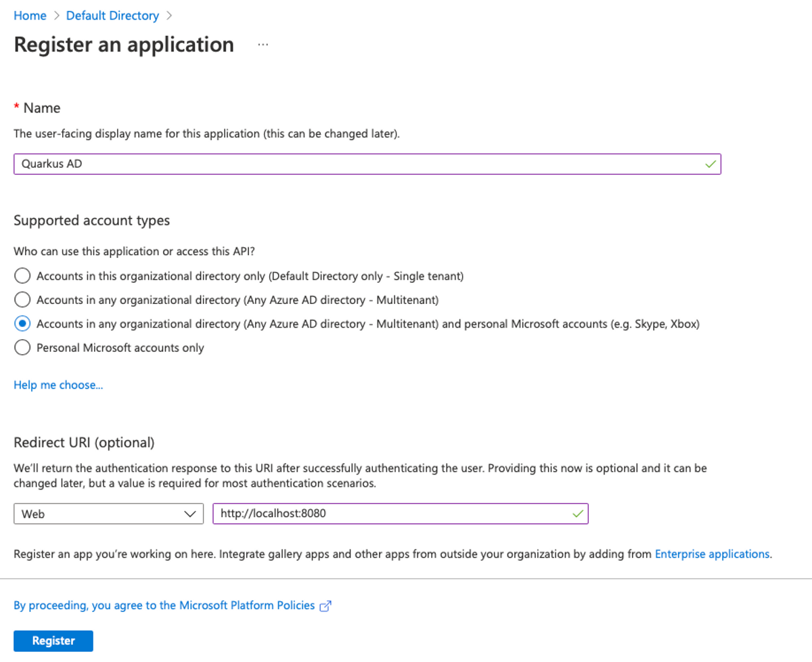Select Personal Microsoft accounts only

tap(22, 347)
